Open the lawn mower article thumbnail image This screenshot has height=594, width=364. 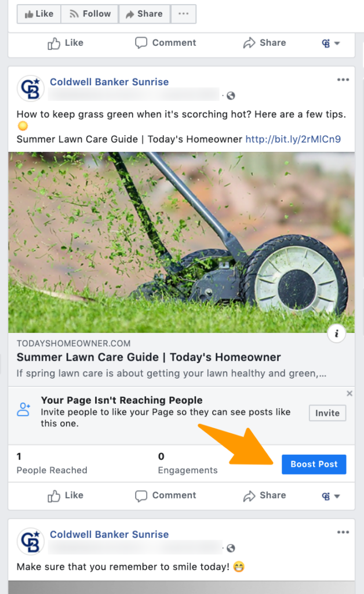pos(181,242)
